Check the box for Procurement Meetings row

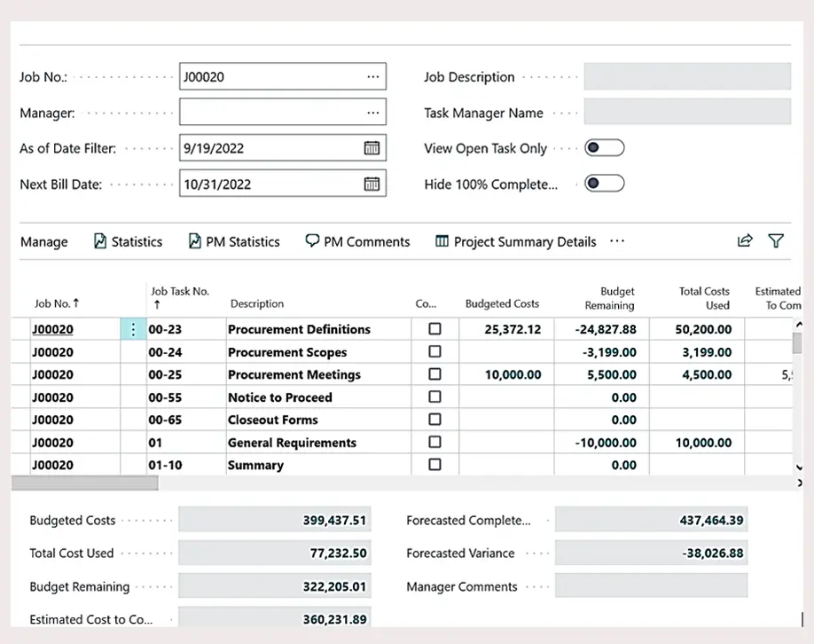[x=435, y=374]
